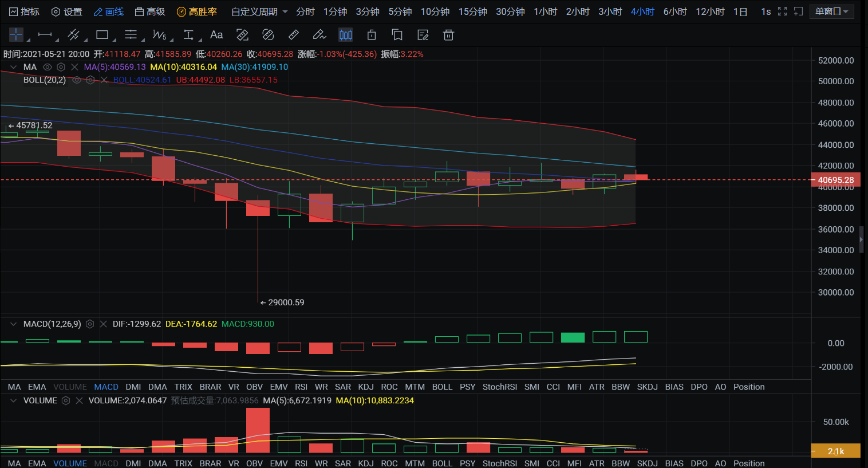The height and width of the screenshot is (468, 868).
Task: Click the rounded ruler icon
Action: click(x=268, y=35)
